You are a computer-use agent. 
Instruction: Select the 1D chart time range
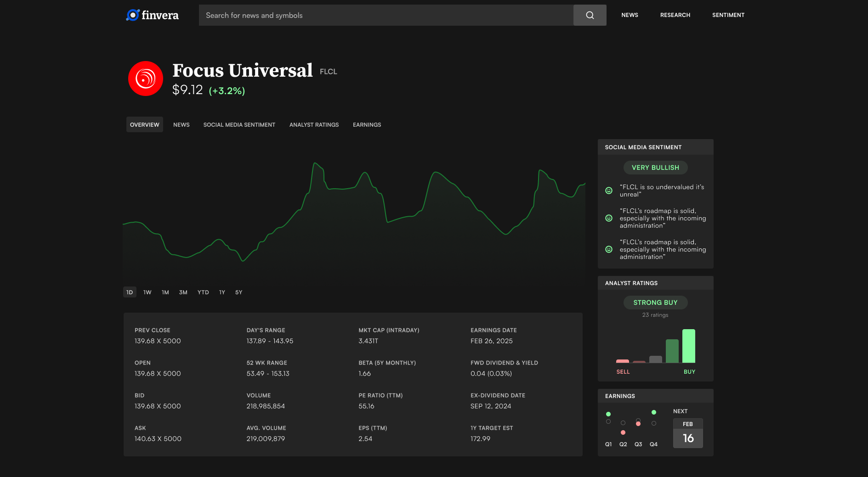(x=130, y=292)
